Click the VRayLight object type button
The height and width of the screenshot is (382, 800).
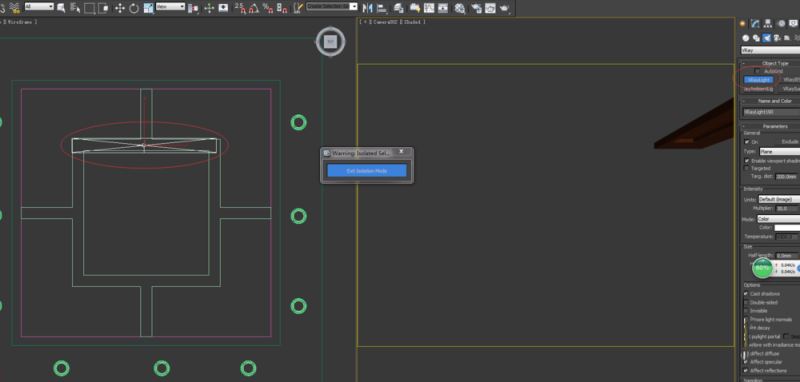[x=758, y=80]
